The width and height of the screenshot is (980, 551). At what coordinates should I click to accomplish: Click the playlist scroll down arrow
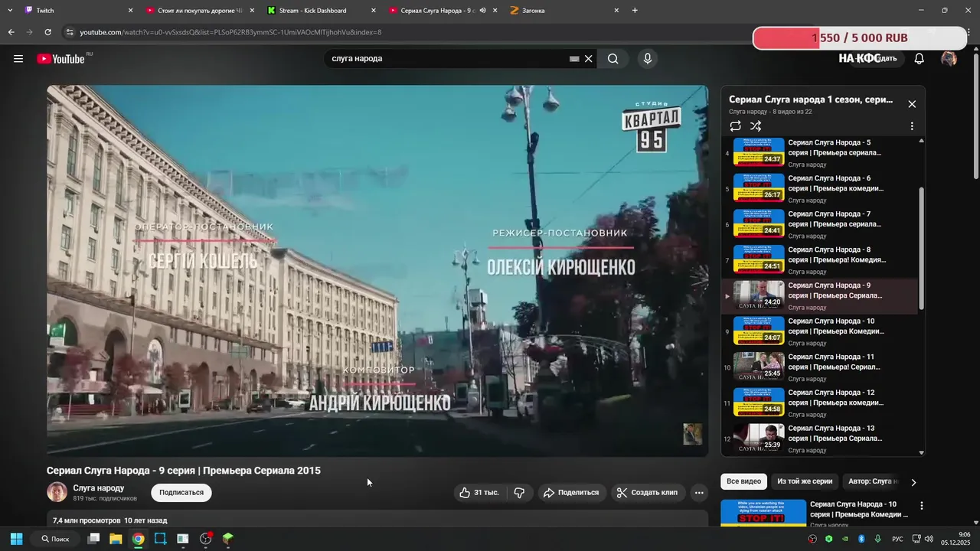(922, 452)
